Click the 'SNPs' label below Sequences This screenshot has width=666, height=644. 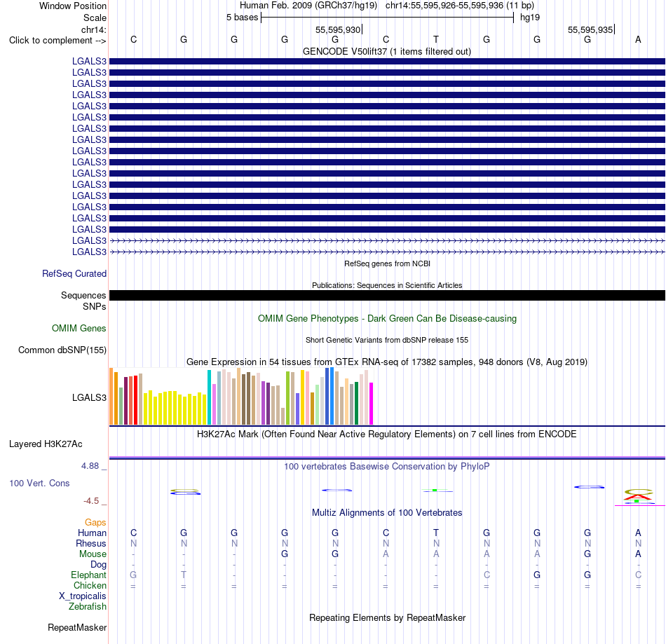95,306
